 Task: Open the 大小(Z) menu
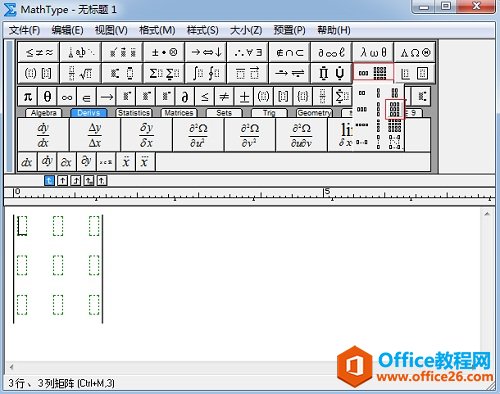246,30
